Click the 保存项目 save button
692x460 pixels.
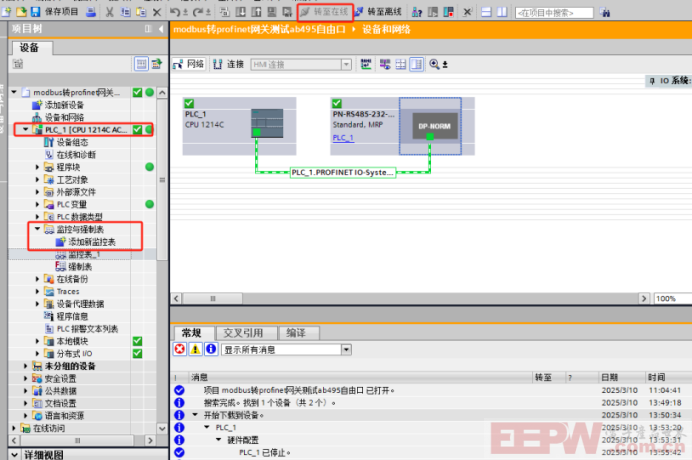54,12
